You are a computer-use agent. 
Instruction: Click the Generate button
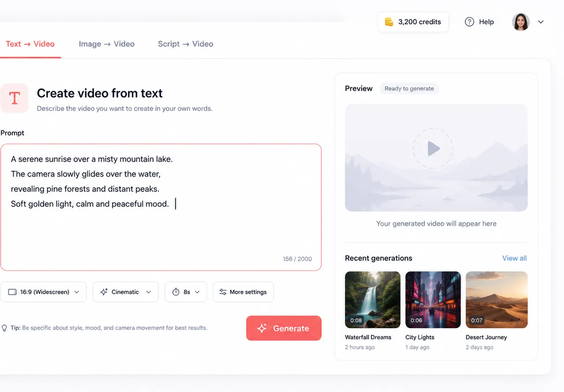(x=284, y=328)
